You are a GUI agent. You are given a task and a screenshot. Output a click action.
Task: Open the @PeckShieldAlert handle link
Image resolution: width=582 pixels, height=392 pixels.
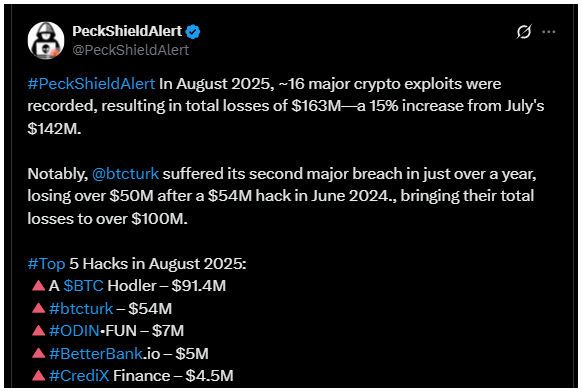(x=131, y=50)
